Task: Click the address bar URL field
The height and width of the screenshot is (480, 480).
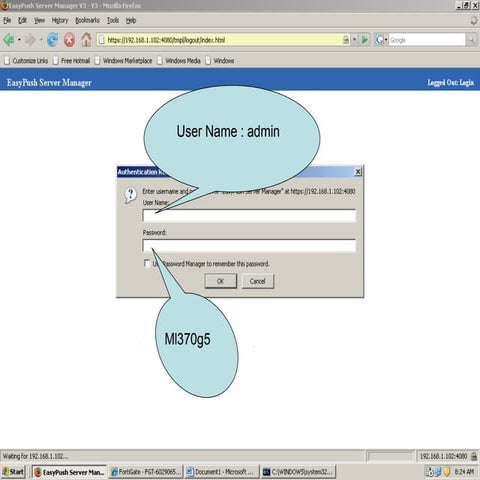Action: 223,40
